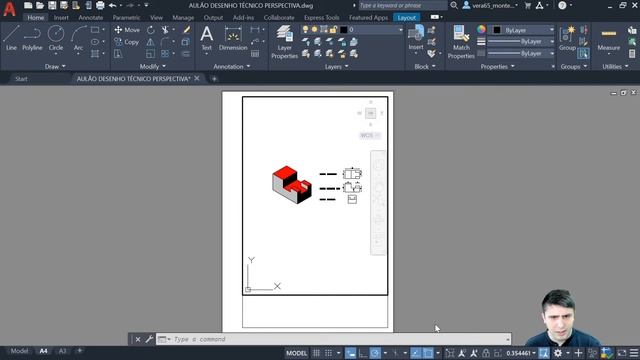640x360 pixels.
Task: Expand the Annotation panel
Action: click(x=231, y=67)
